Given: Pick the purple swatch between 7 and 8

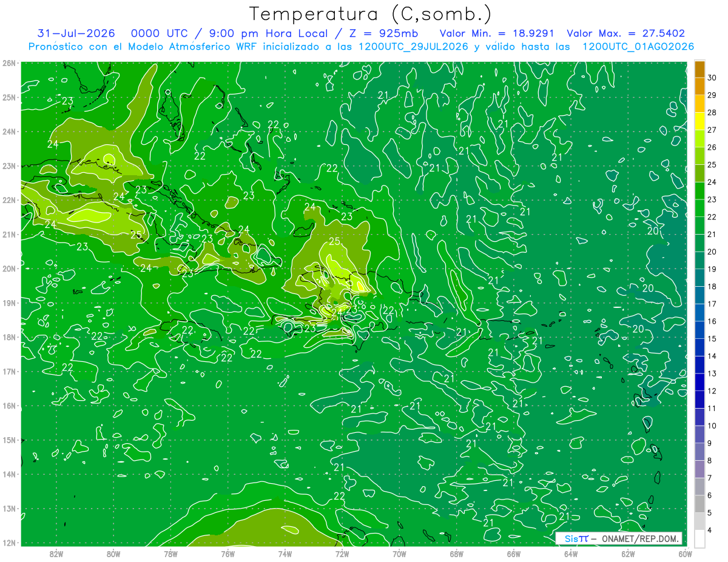Looking at the screenshot, I should [699, 469].
